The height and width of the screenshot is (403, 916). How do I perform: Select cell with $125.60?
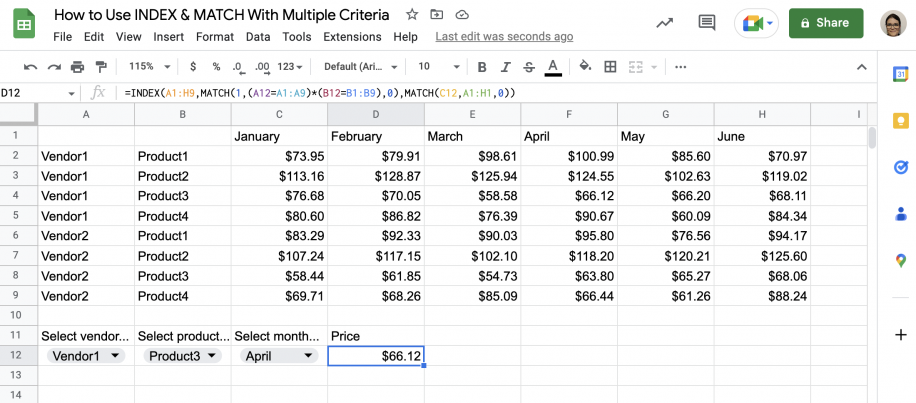pyautogui.click(x=762, y=256)
